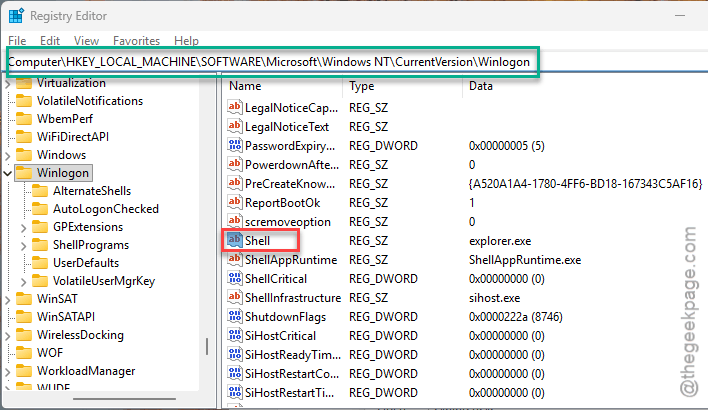
Task: Click the ShellAppRuntime string value icon
Action: (x=234, y=260)
